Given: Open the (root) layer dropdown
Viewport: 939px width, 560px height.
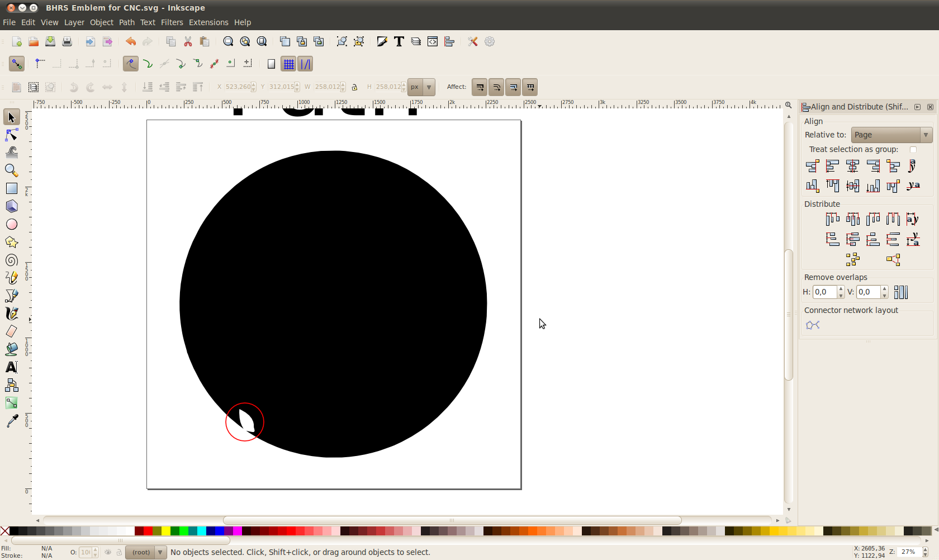Looking at the screenshot, I should (x=146, y=552).
